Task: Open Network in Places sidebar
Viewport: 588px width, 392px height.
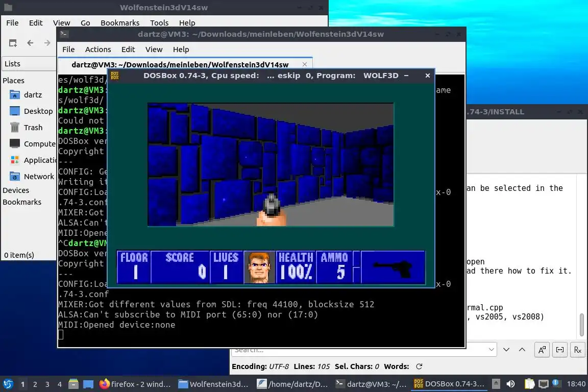Action: (32, 176)
